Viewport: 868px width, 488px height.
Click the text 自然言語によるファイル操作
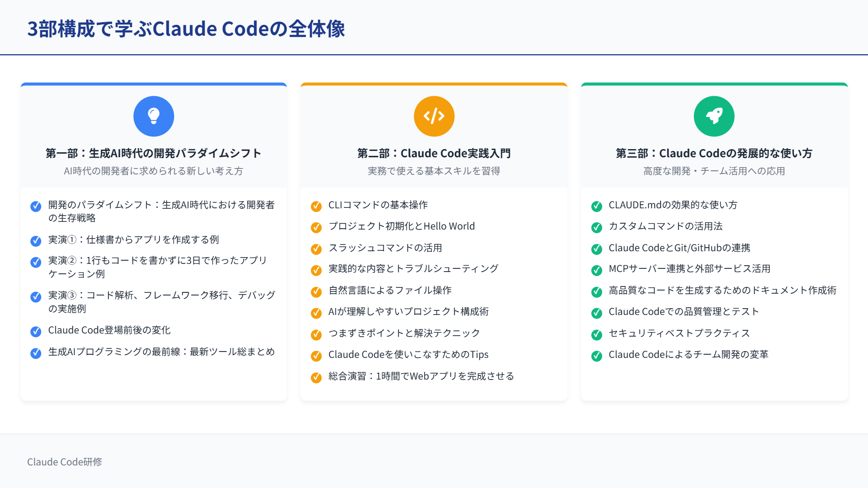[390, 290]
